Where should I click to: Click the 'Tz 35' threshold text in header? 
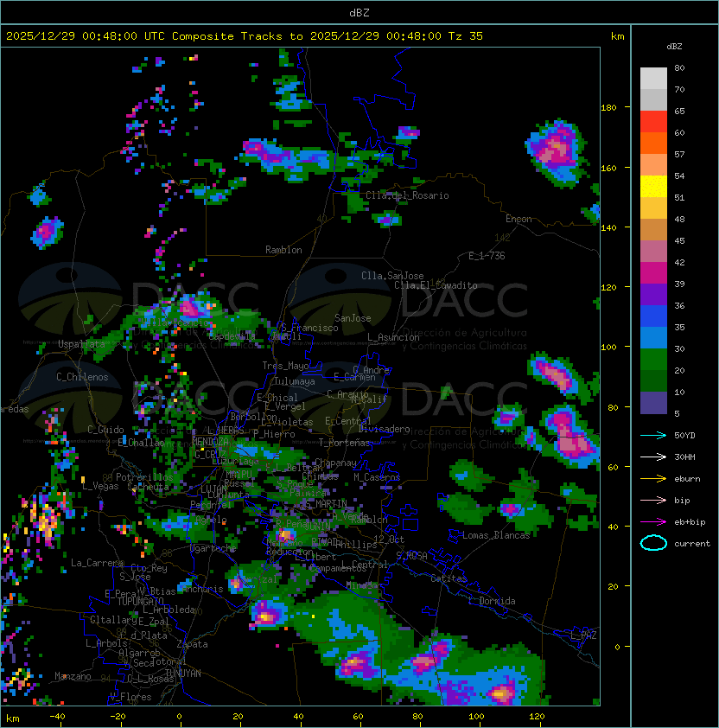[466, 35]
